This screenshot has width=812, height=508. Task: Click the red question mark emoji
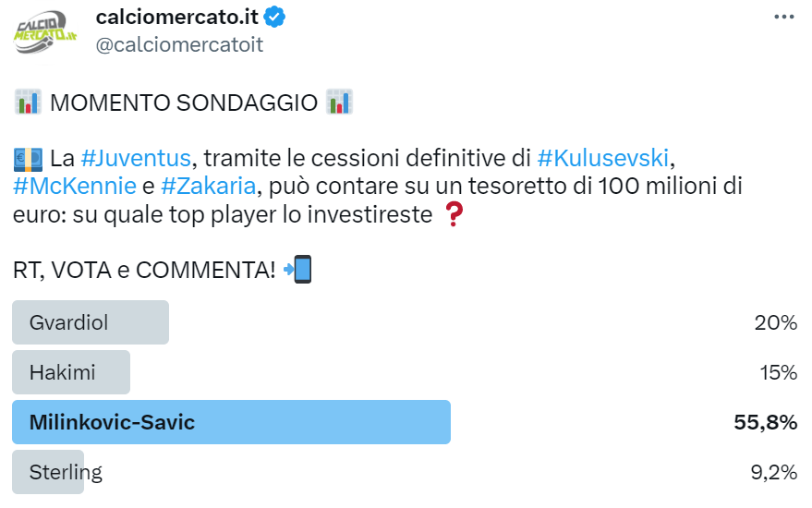tap(453, 215)
